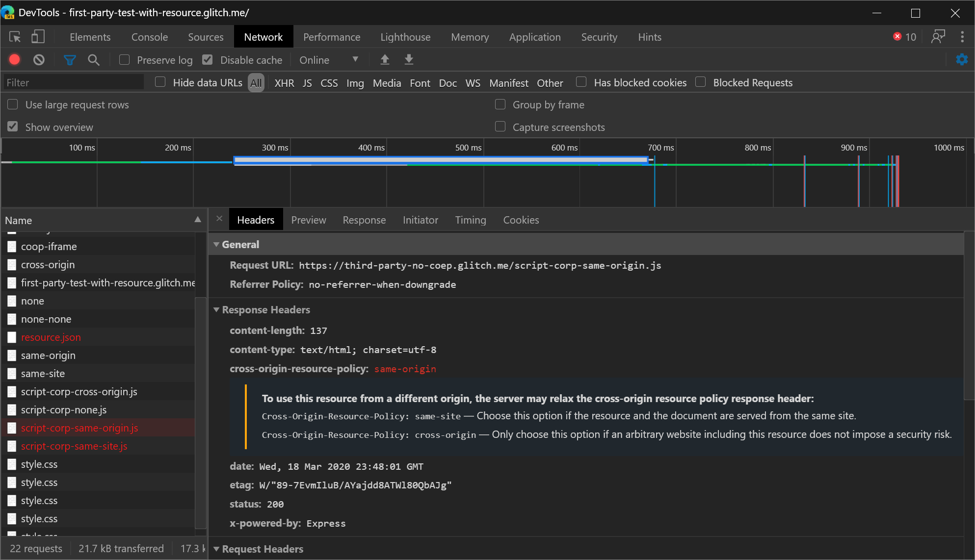Select the Preview tab in headers panel
The width and height of the screenshot is (975, 560).
coord(308,220)
